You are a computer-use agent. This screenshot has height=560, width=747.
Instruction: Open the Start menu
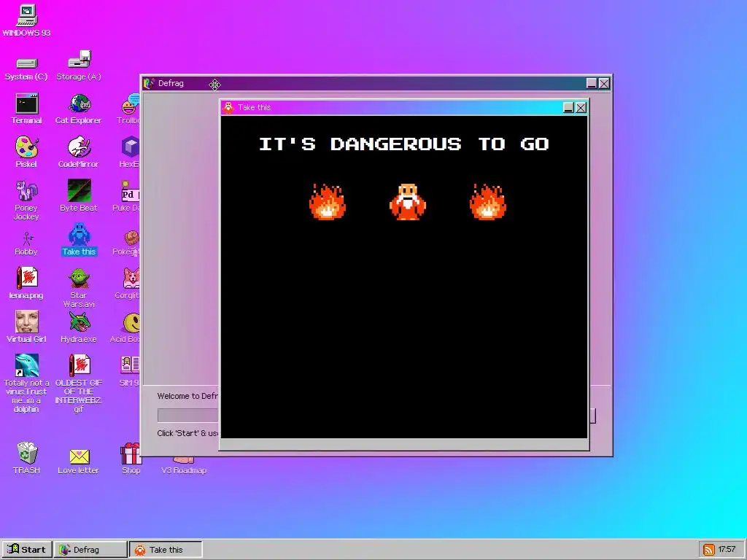(x=27, y=550)
